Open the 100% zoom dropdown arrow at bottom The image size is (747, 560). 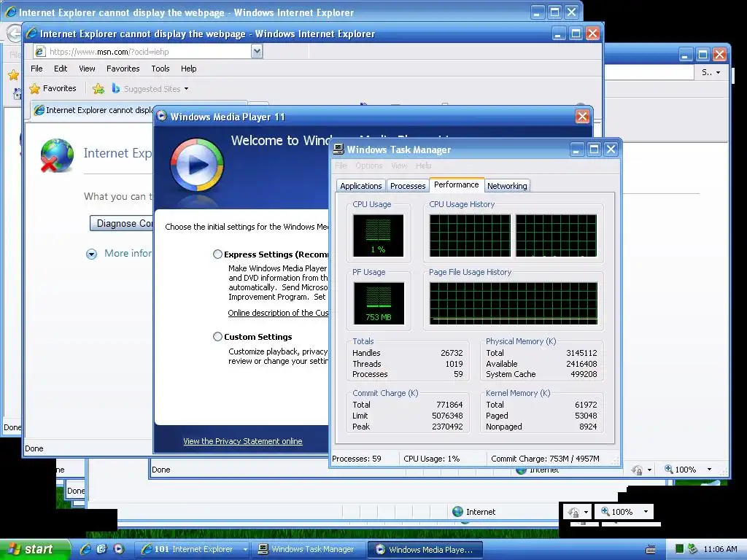click(x=646, y=511)
